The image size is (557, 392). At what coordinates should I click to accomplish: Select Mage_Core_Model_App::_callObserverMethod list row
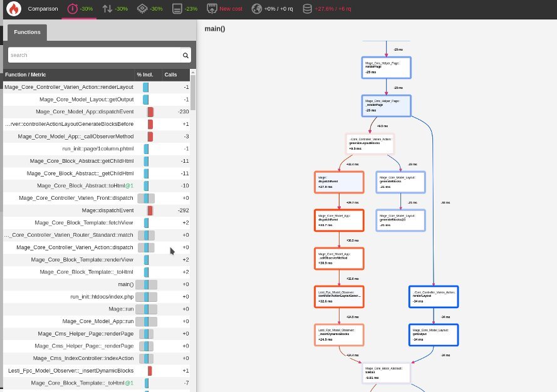pos(96,137)
